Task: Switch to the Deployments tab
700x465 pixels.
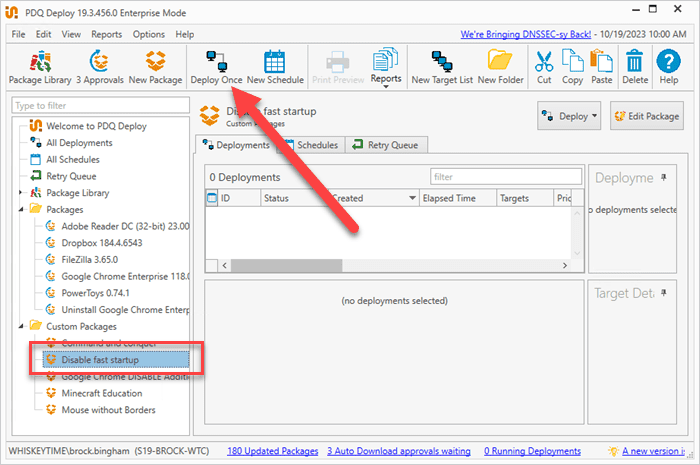Action: tap(236, 145)
